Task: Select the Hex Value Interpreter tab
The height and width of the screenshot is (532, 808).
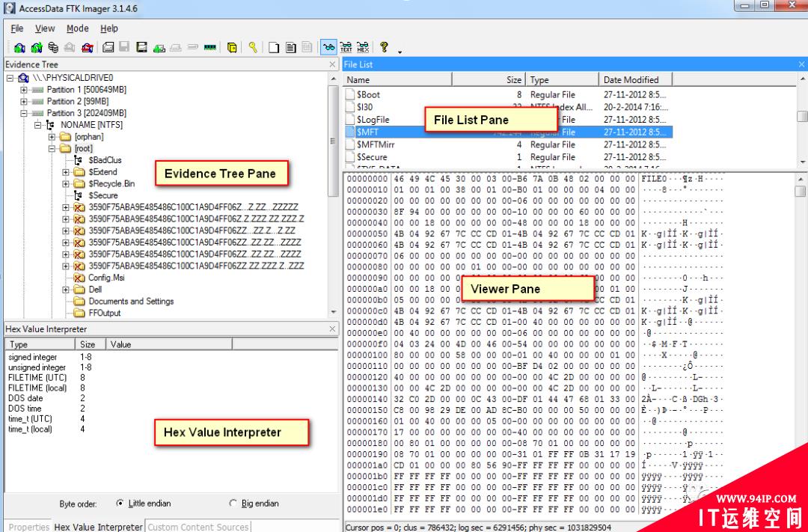Action: pyautogui.click(x=99, y=526)
